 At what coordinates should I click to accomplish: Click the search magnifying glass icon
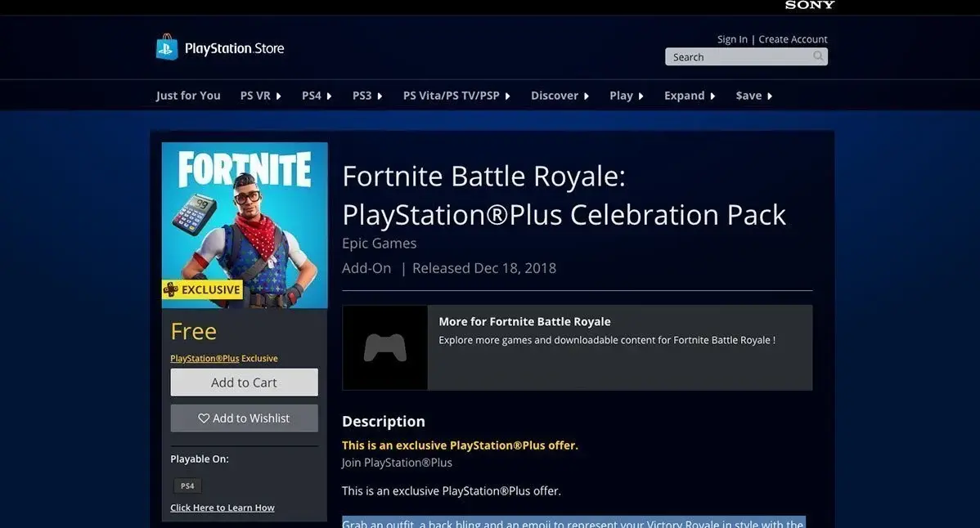(818, 56)
